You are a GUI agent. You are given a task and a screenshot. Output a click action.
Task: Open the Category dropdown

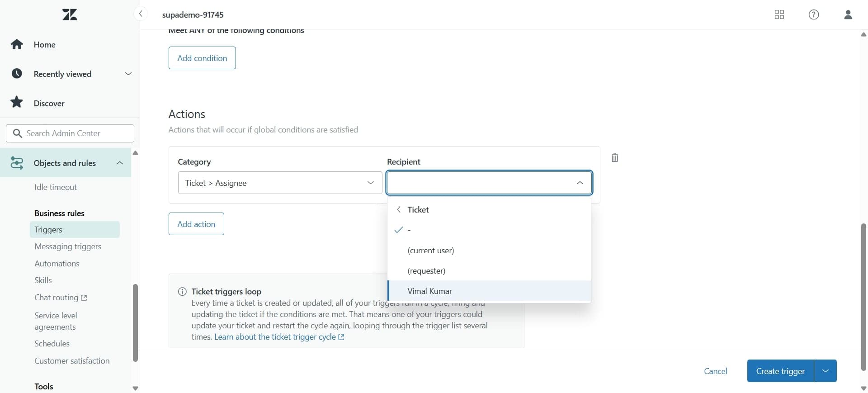[280, 183]
